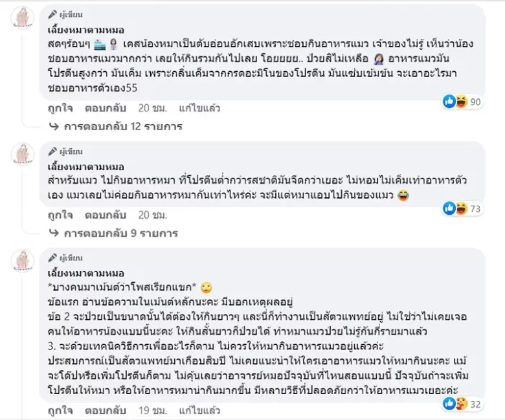Toggle ถูกใจ (Like) on the second comment
The image size is (505, 420).
[60, 214]
